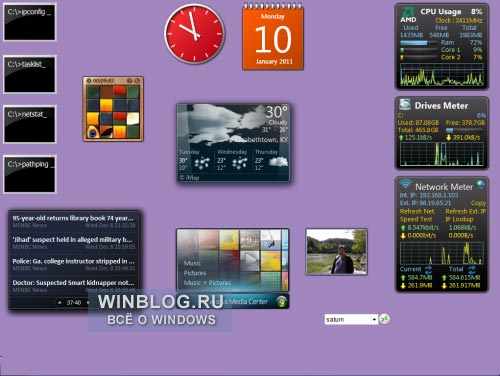Click the Wi-Fi icon in Network Meter
The width and height of the screenshot is (500, 376).
click(x=406, y=184)
